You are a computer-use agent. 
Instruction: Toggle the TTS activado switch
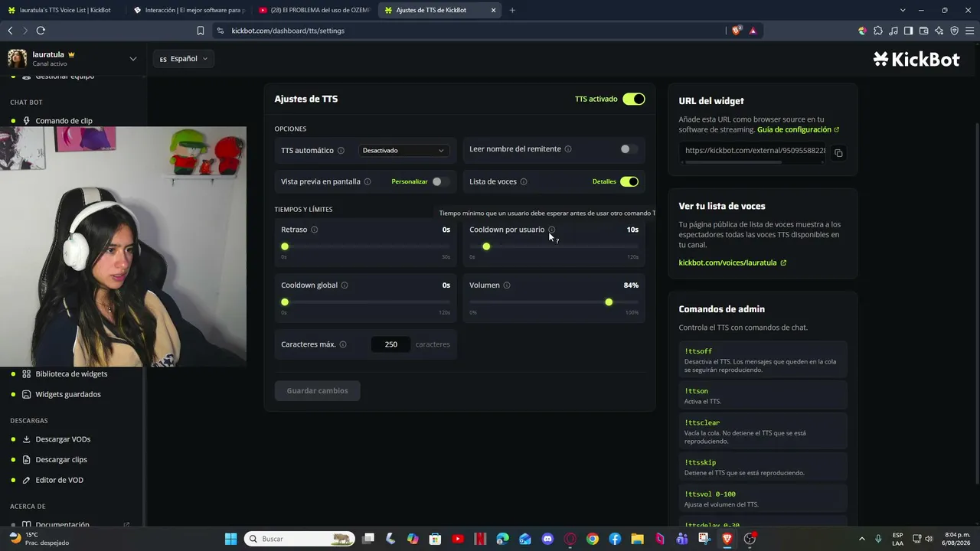tap(634, 99)
